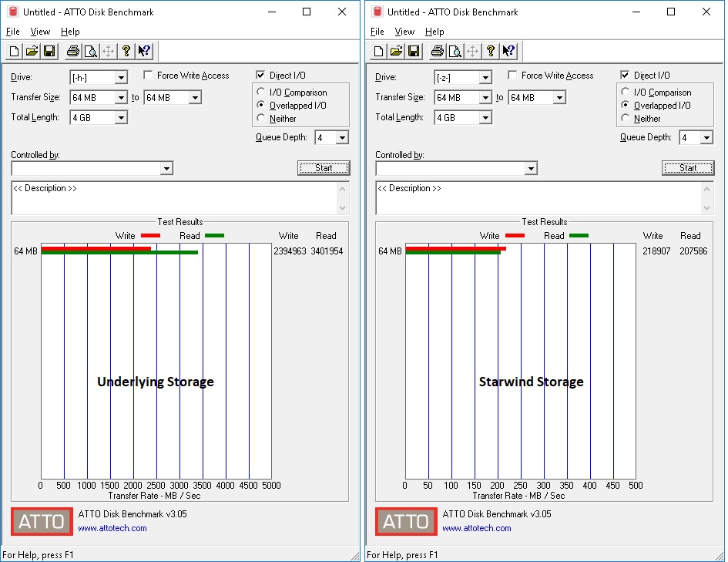Click Start button in left window
The image size is (728, 562).
coord(324,168)
